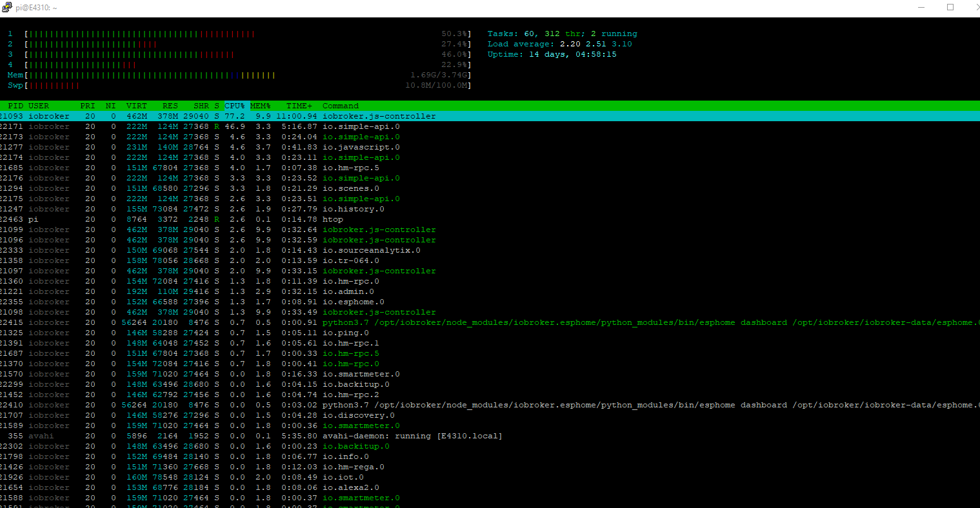Click the CPU% column header

pos(235,106)
